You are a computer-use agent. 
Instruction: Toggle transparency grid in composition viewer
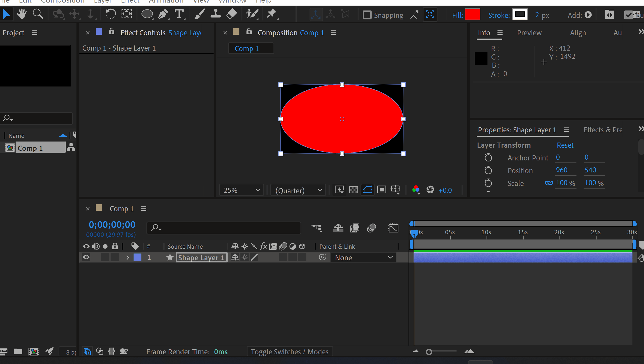point(353,190)
